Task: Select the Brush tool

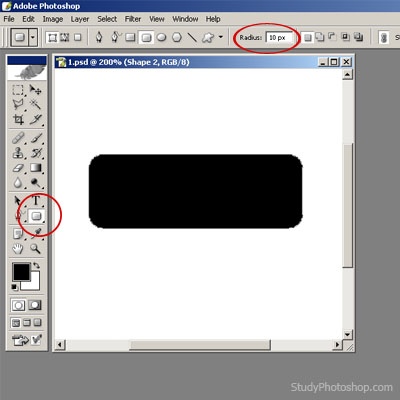Action: tap(36, 138)
